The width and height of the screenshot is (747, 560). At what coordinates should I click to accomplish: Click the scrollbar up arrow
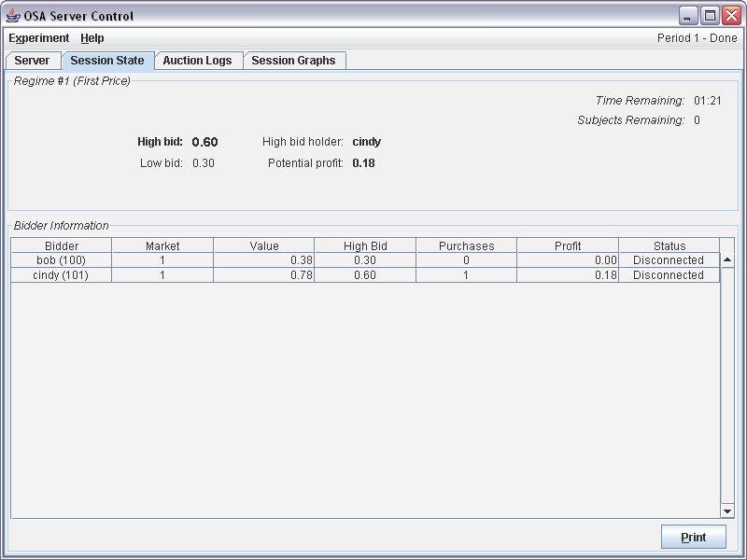(x=727, y=260)
